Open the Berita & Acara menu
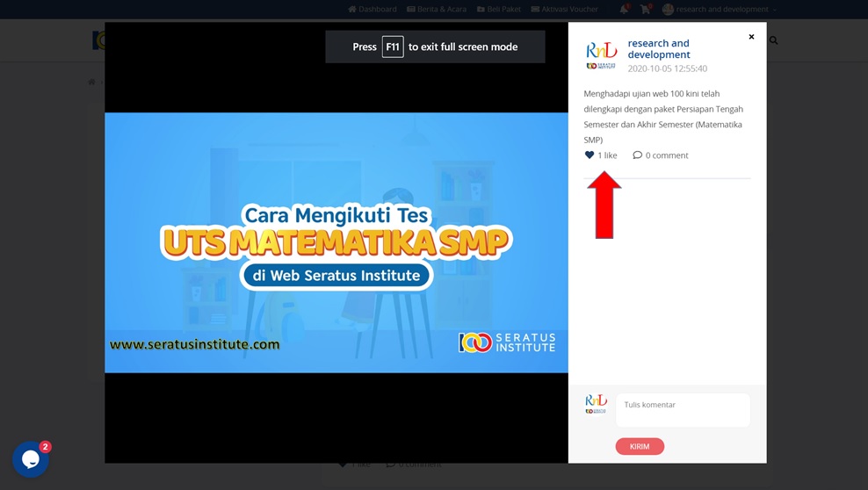Screen dimensions: 868x490 click(x=437, y=9)
